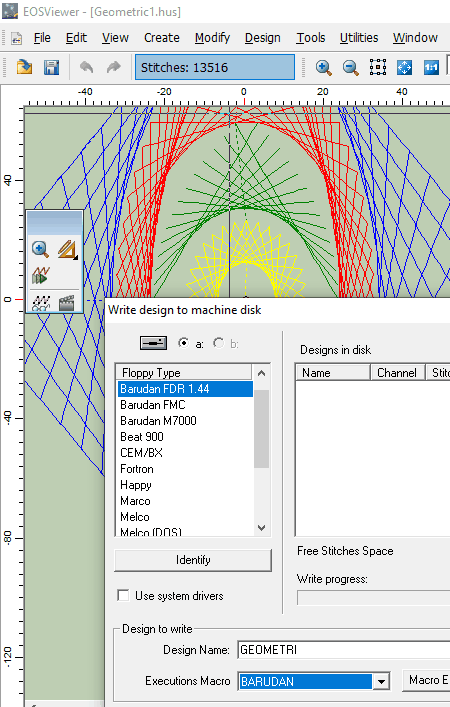Enable Use system drivers checkbox
This screenshot has height=707, width=450.
pyautogui.click(x=123, y=595)
